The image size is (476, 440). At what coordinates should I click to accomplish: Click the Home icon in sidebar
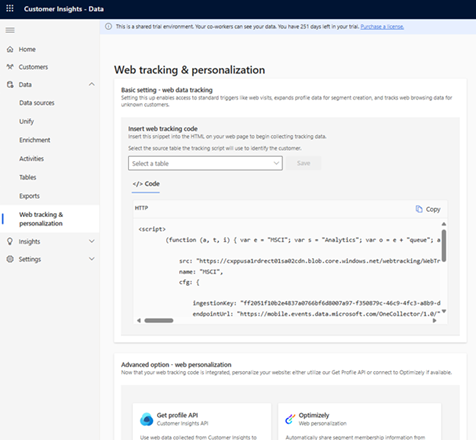pos(10,49)
